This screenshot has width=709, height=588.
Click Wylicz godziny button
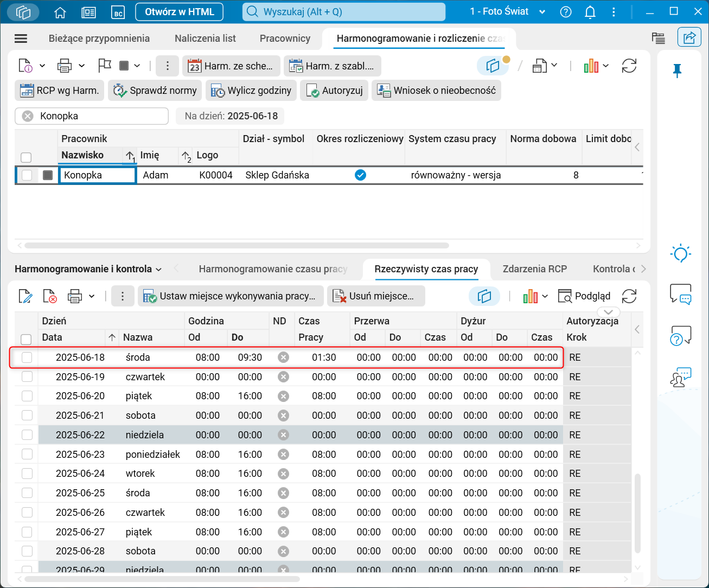[x=251, y=91]
